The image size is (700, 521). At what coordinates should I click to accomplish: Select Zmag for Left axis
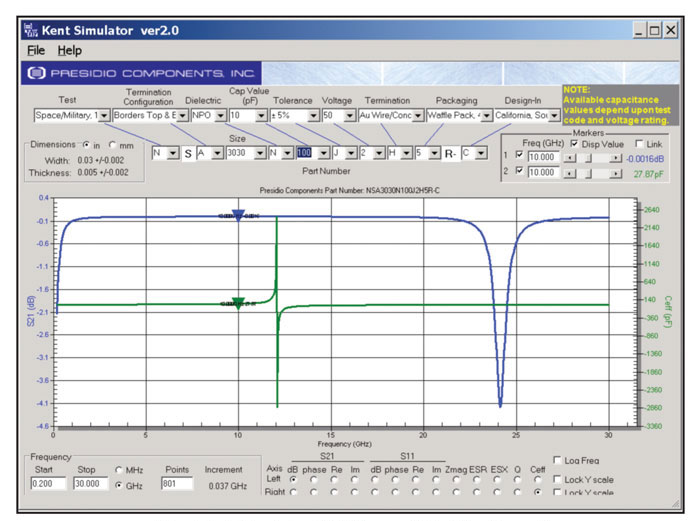click(x=456, y=479)
